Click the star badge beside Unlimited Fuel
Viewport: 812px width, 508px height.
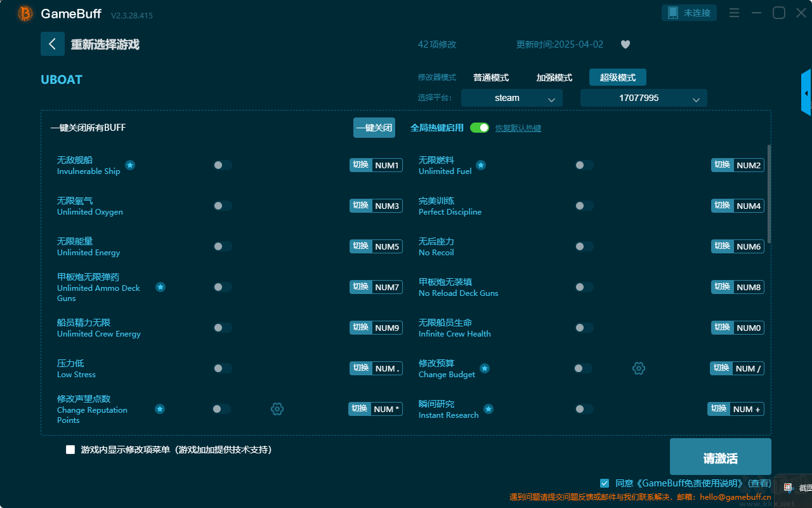(481, 165)
